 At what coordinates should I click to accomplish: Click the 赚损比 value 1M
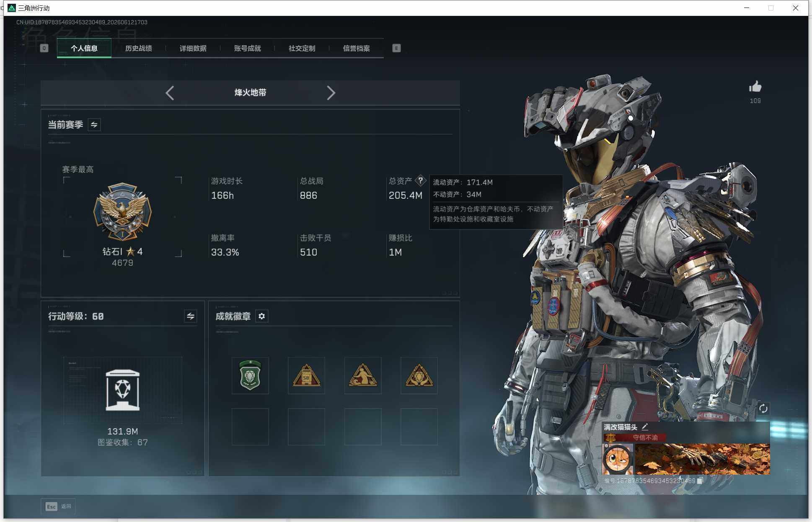pos(395,252)
